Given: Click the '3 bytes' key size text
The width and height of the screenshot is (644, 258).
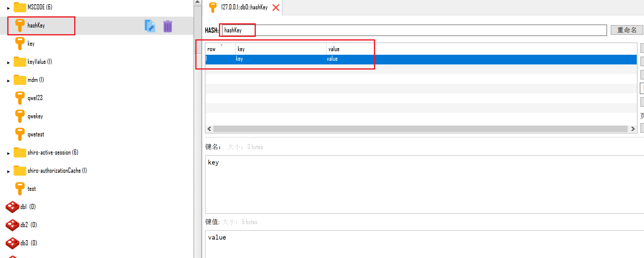Looking at the screenshot, I should point(255,147).
